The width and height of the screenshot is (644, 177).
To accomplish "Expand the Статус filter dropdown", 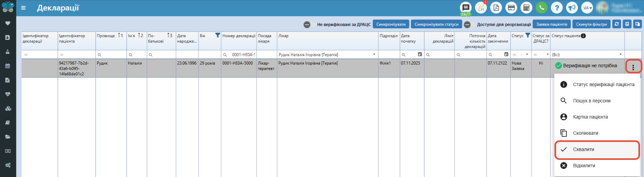I will pos(527,55).
